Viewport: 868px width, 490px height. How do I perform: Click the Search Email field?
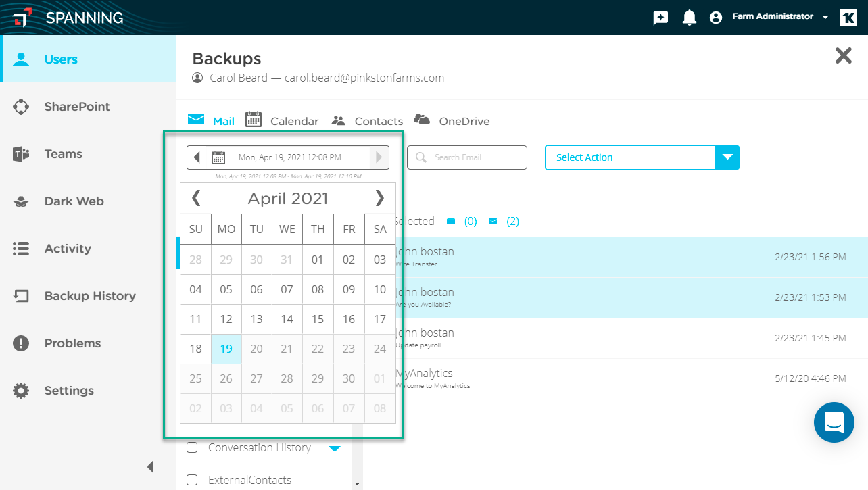(467, 157)
